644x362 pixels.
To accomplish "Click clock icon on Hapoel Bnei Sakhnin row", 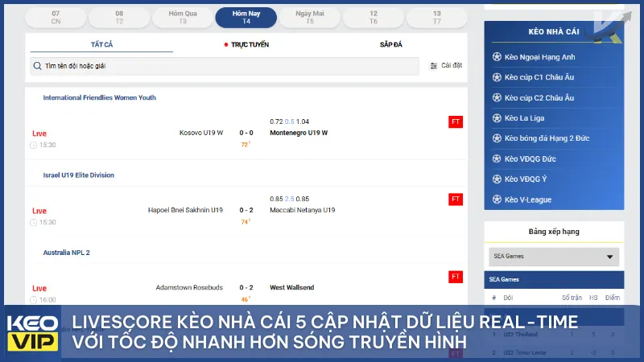I will click(x=34, y=223).
